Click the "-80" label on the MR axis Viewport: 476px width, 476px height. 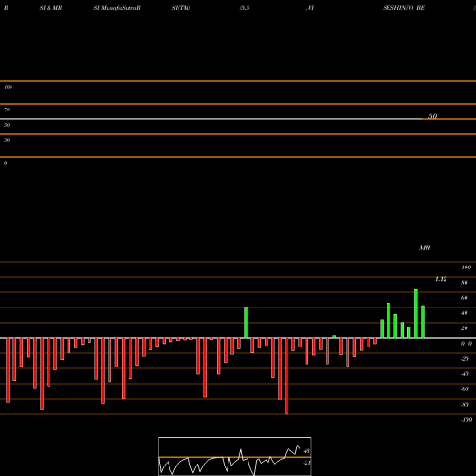(465, 405)
